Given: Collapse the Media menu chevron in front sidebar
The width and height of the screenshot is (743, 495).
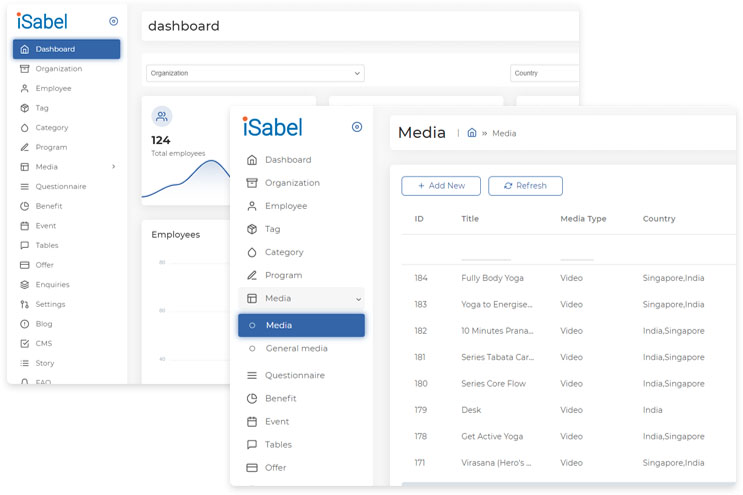Looking at the screenshot, I should click(x=358, y=299).
